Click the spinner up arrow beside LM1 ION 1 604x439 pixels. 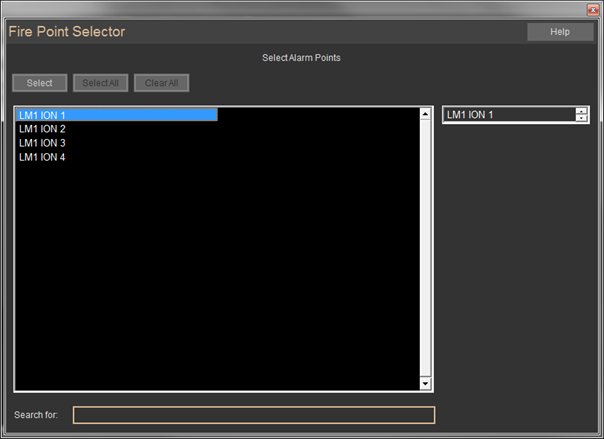tap(581, 111)
